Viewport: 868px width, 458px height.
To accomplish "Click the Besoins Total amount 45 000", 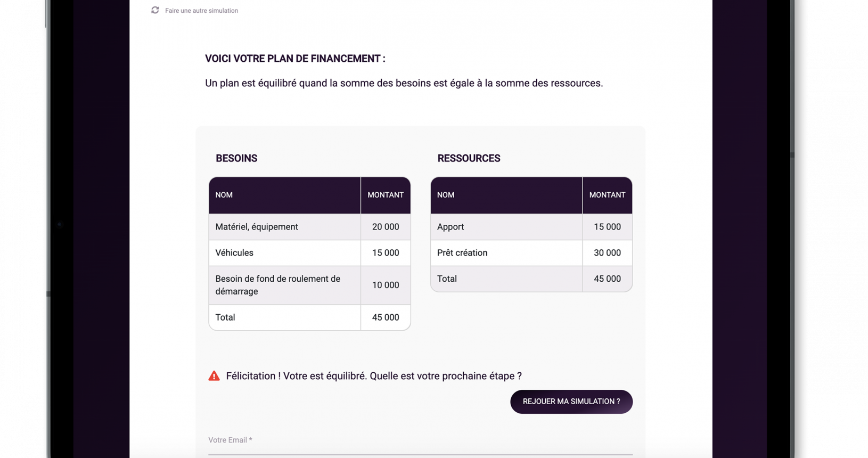I will 386,317.
